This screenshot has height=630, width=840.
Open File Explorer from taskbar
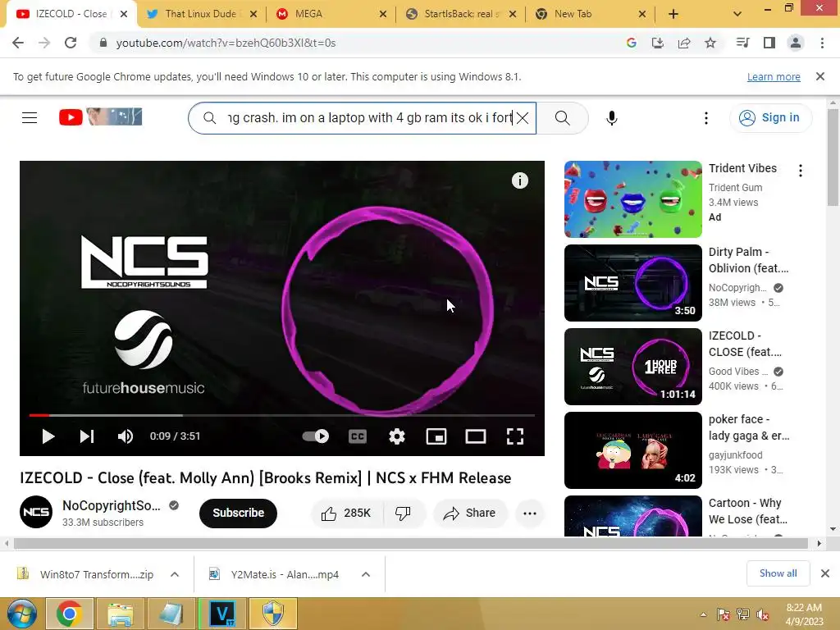(121, 614)
